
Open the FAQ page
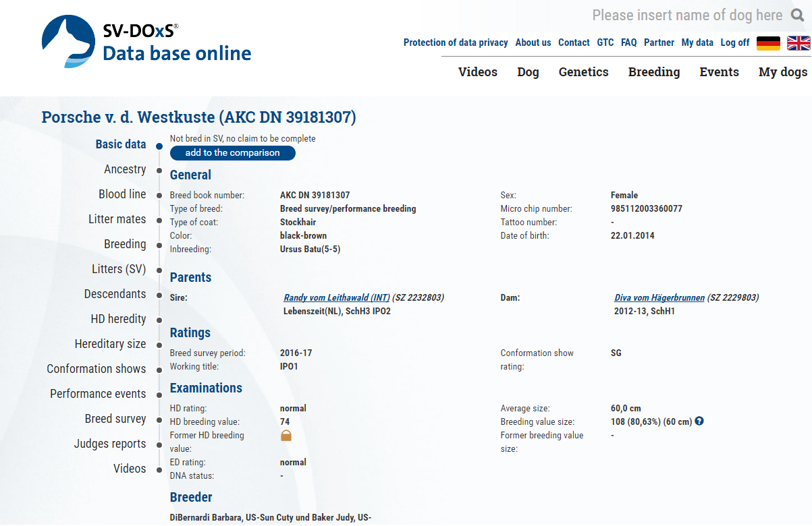pos(629,42)
